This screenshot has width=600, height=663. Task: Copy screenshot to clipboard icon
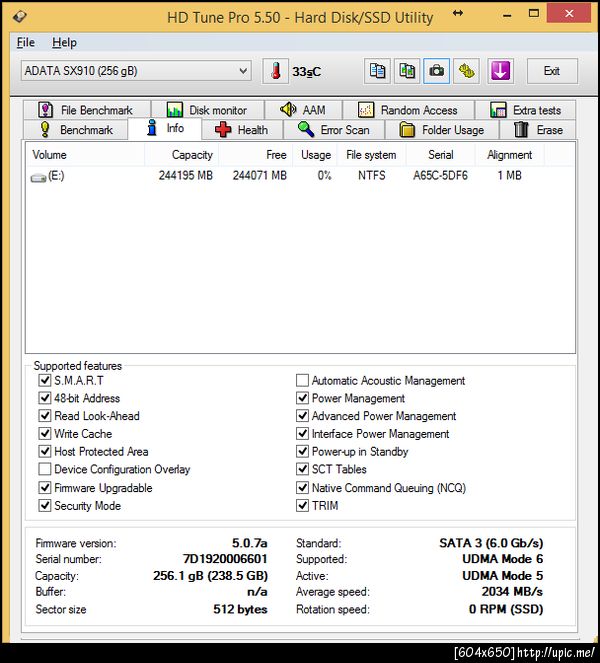click(407, 71)
